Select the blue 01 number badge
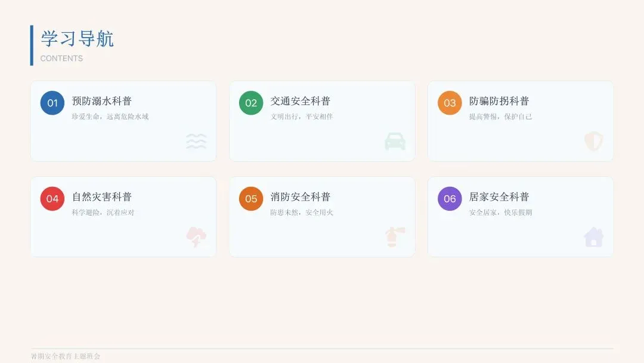This screenshot has width=644, height=363. (52, 103)
